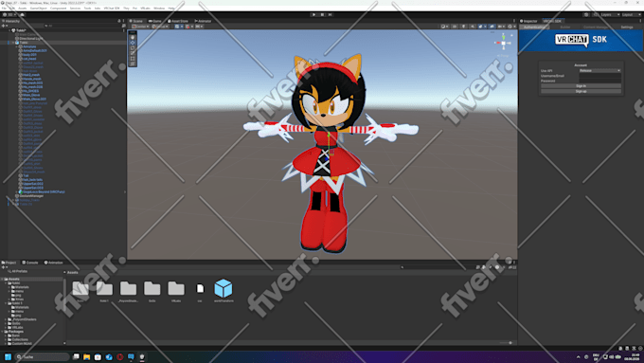Open the GameObject menu

[x=38, y=9]
